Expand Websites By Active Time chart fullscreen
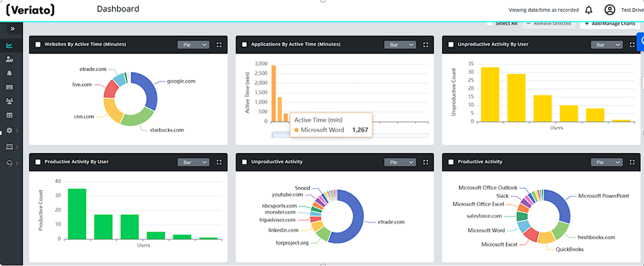 click(x=219, y=45)
